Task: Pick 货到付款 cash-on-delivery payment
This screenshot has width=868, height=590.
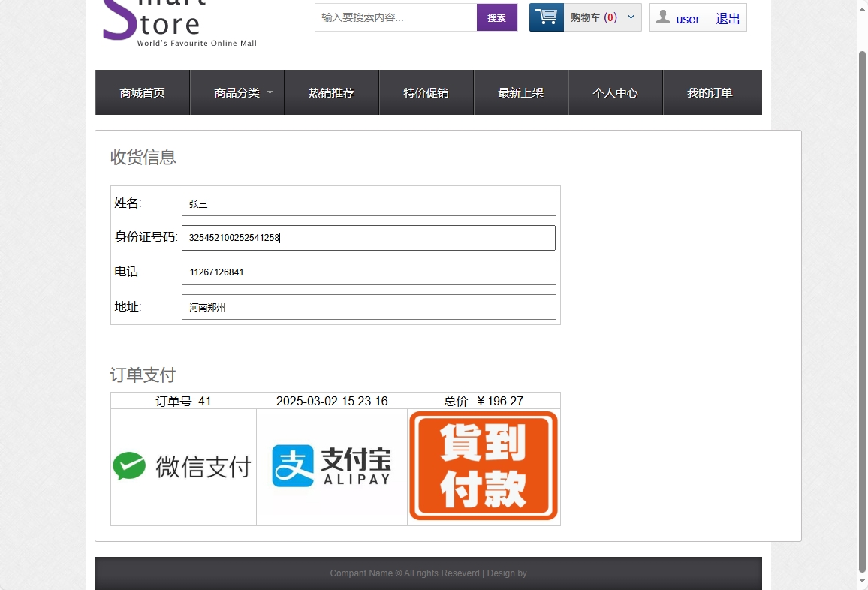Action: pos(483,465)
